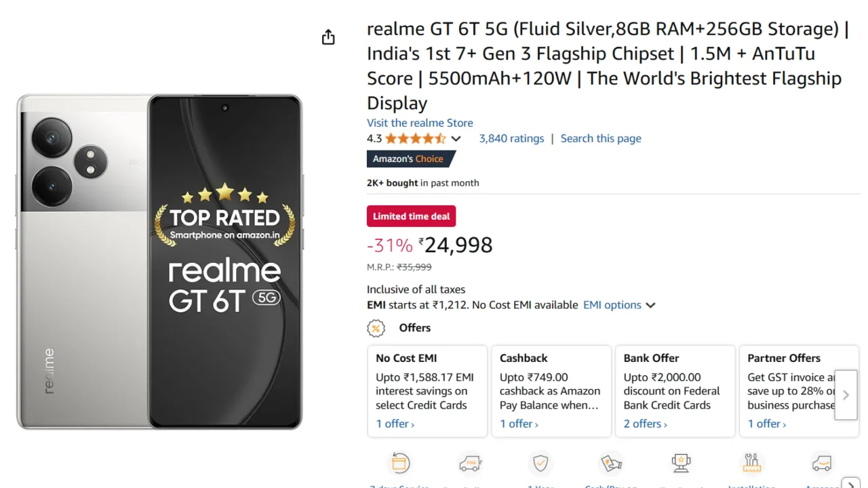Click the share icon above the product image

point(328,37)
